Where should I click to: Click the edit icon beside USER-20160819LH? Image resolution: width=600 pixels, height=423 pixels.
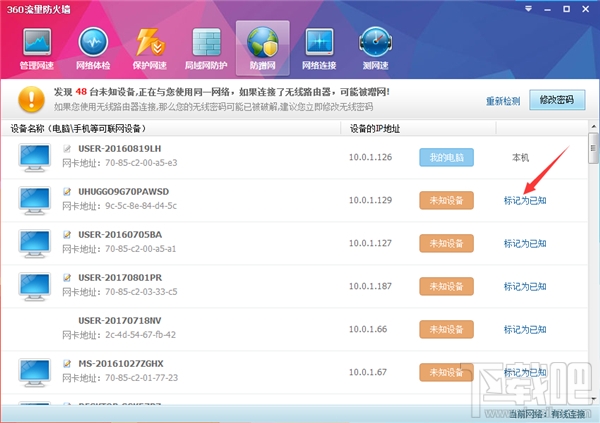(67, 149)
